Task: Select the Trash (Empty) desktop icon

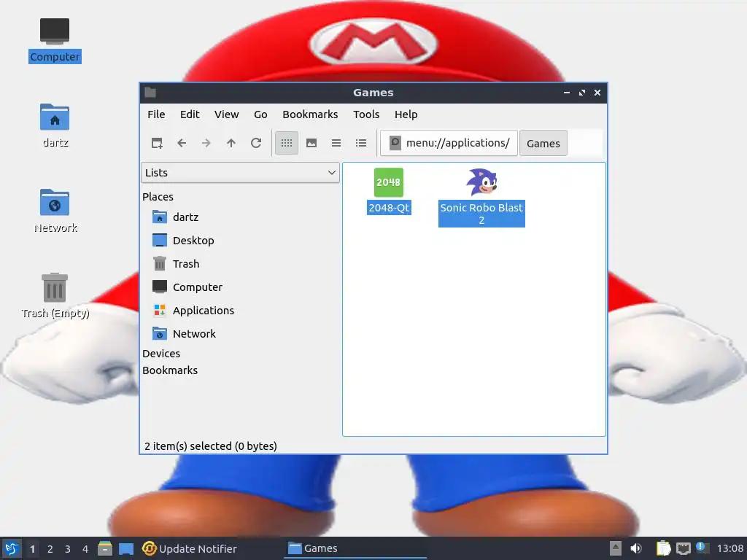Action: point(55,296)
